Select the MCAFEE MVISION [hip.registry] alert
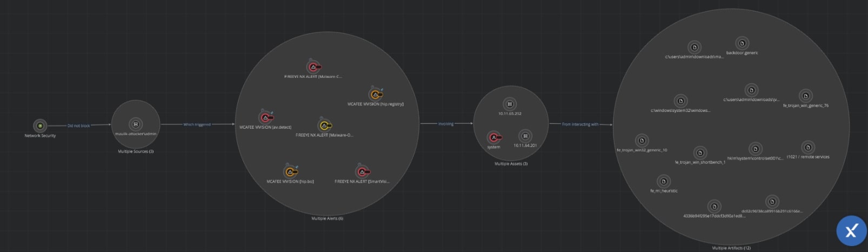Image resolution: width=868 pixels, height=252 pixels. [375, 95]
